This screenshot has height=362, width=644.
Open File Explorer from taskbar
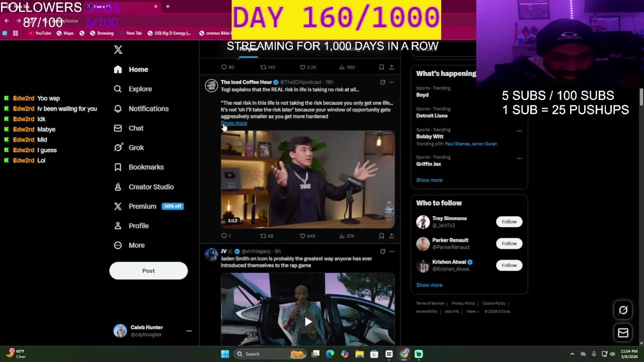[x=359, y=354]
